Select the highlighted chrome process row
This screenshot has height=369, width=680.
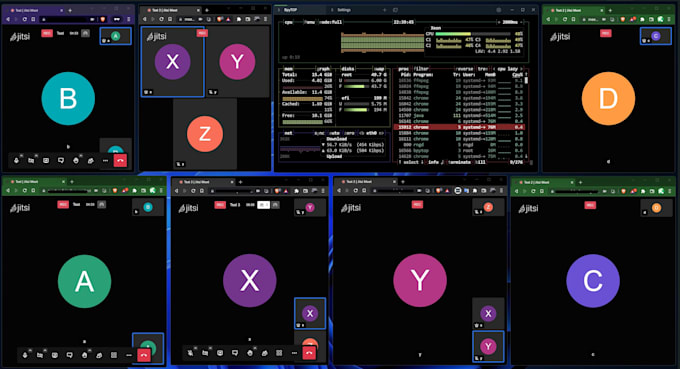click(459, 127)
